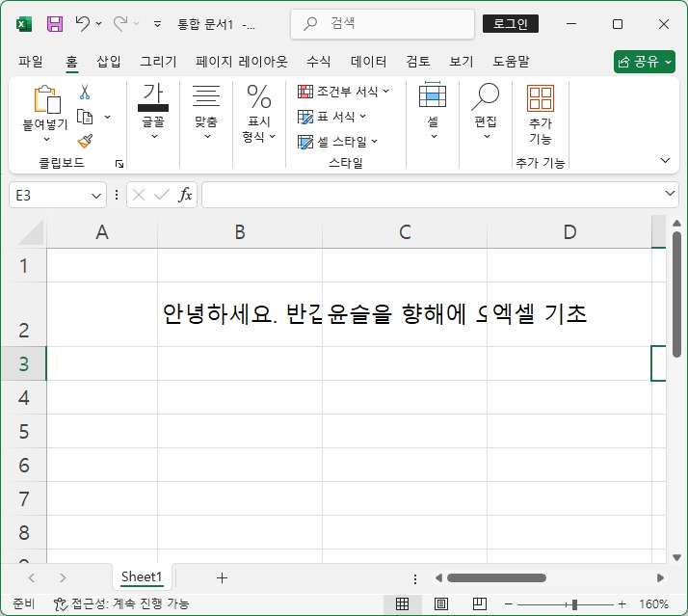
Task: Click the fx Insert Function icon
Action: tap(185, 195)
